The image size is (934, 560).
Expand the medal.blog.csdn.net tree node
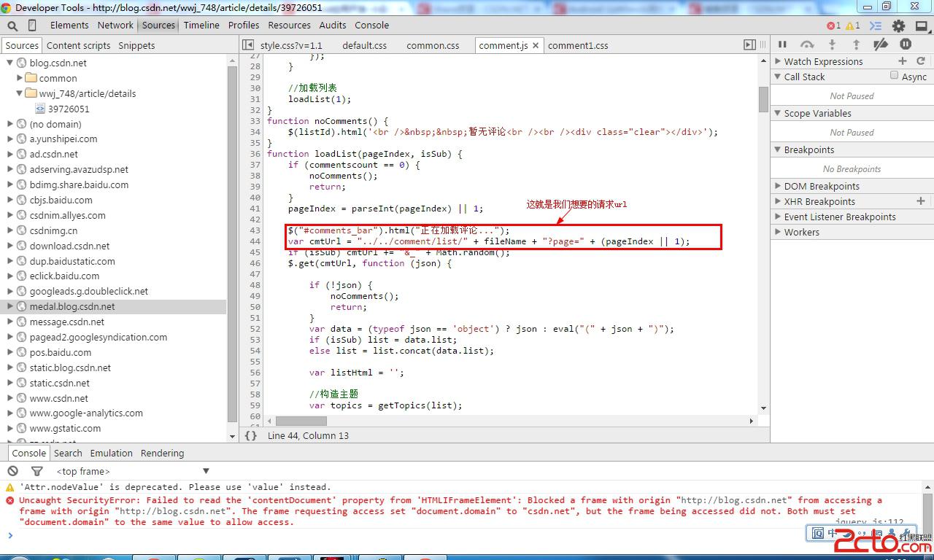pyautogui.click(x=10, y=306)
